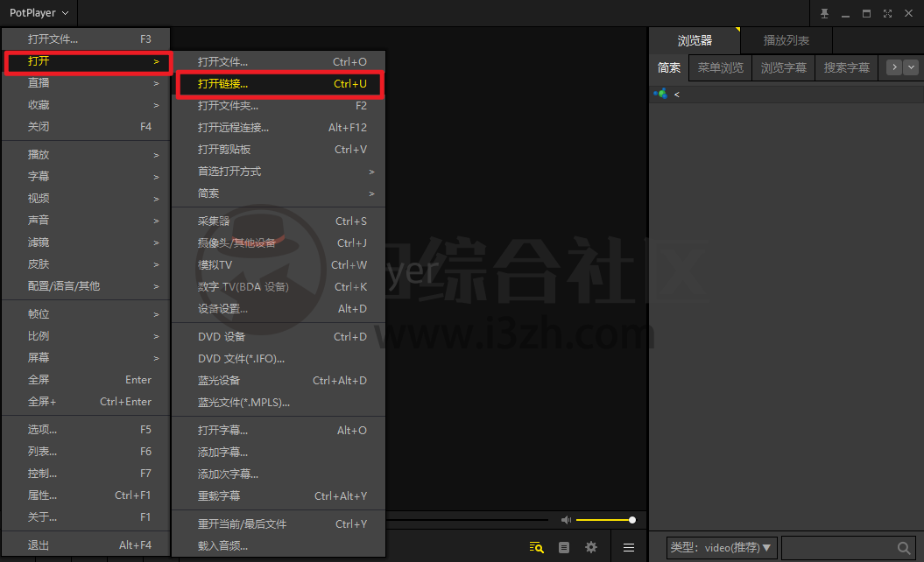Choose 添加次字幕... menu item
Image resolution: width=924 pixels, height=562 pixels.
(x=279, y=474)
